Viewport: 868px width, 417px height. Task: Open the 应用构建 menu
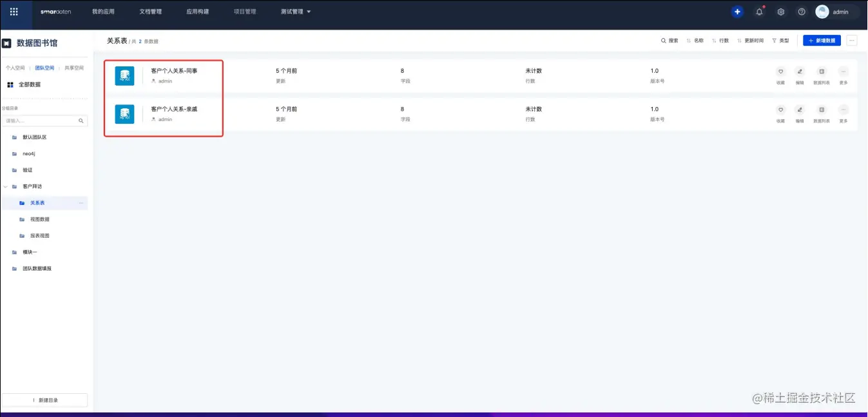197,12
